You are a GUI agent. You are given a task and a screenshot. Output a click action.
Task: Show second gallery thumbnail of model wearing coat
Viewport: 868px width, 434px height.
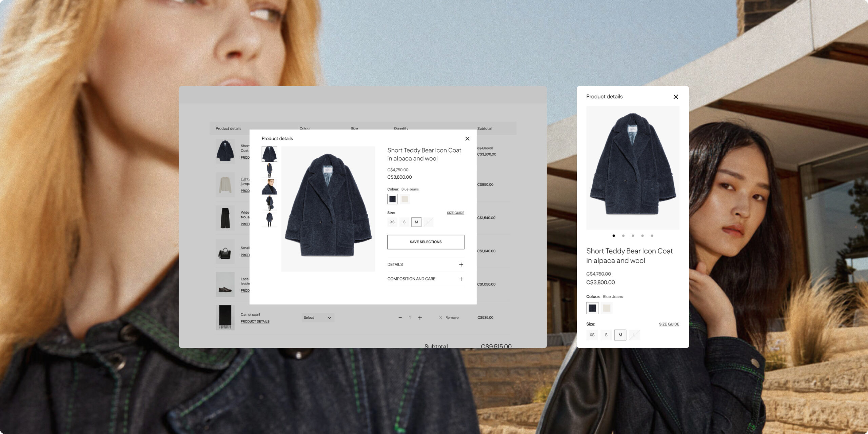(269, 171)
